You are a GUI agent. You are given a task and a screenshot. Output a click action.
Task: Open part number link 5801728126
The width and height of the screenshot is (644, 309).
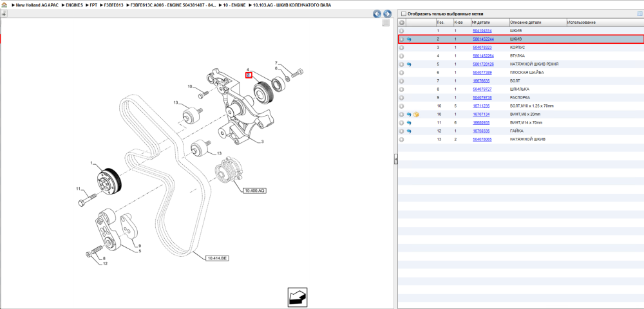483,64
